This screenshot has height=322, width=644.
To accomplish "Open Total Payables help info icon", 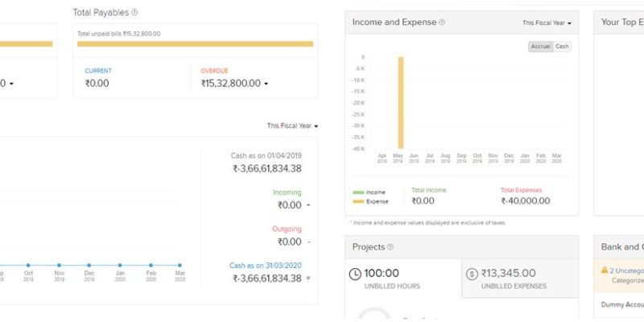I will point(134,13).
